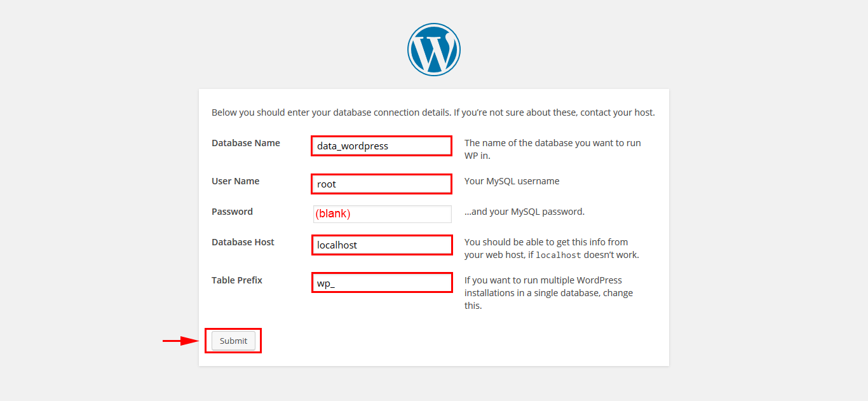Image resolution: width=868 pixels, height=401 pixels.
Task: Click the multiple WordPress installations help text
Action: tap(548, 292)
